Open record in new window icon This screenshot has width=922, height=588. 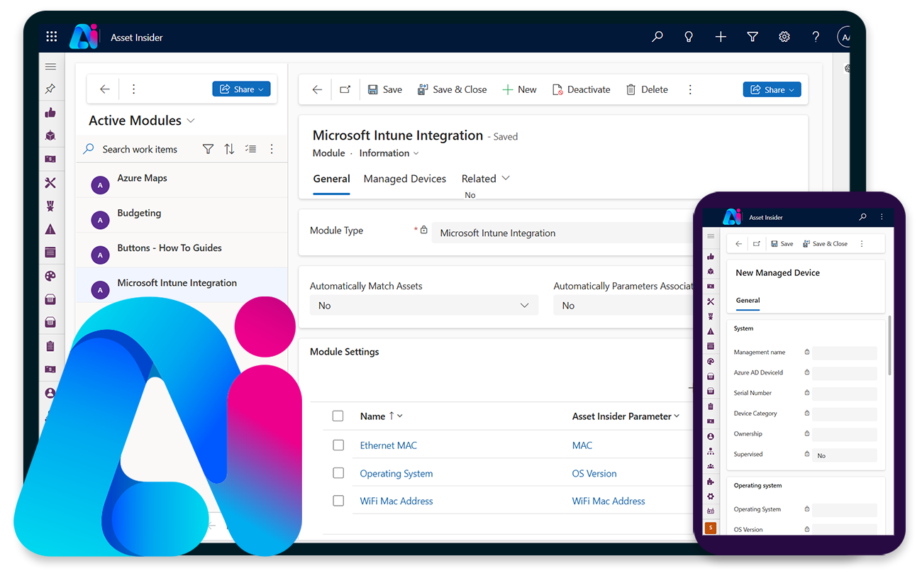click(345, 89)
